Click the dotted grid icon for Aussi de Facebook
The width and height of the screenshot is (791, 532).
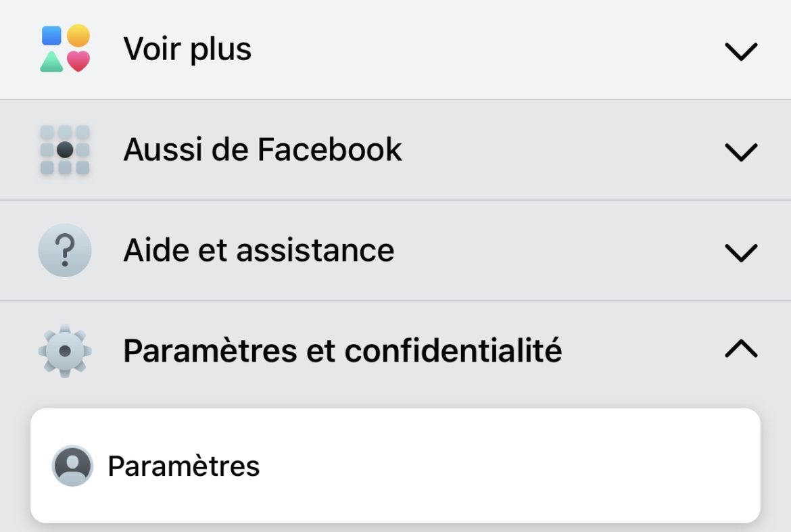click(x=65, y=149)
